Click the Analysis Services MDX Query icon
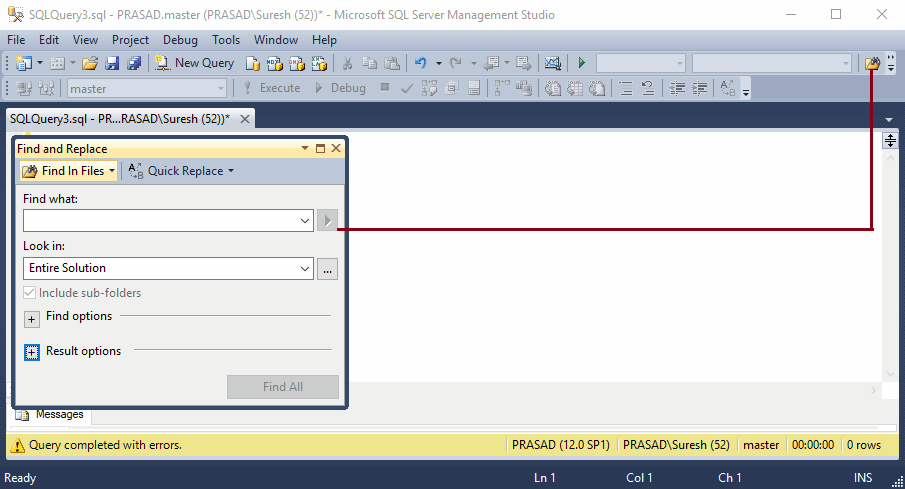Screen dimensions: 905x489 pos(275,63)
